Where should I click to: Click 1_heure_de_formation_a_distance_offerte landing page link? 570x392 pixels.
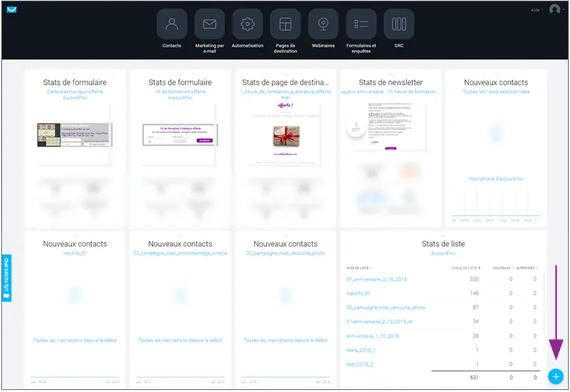[x=285, y=92]
